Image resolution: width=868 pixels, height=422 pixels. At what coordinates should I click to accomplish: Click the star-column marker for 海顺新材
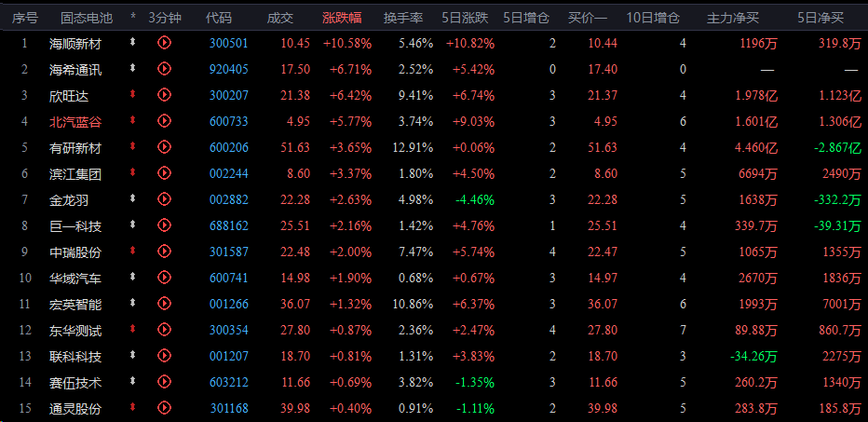coord(132,42)
